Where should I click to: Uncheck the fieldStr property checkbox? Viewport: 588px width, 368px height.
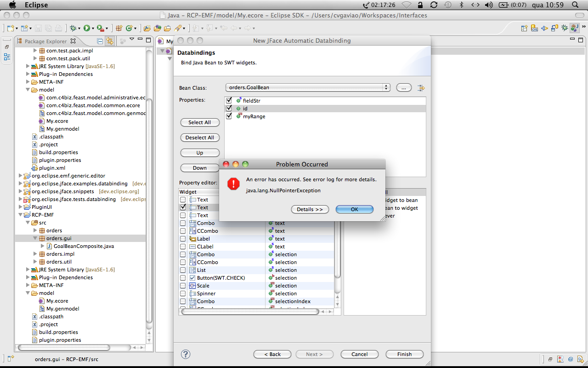(229, 100)
